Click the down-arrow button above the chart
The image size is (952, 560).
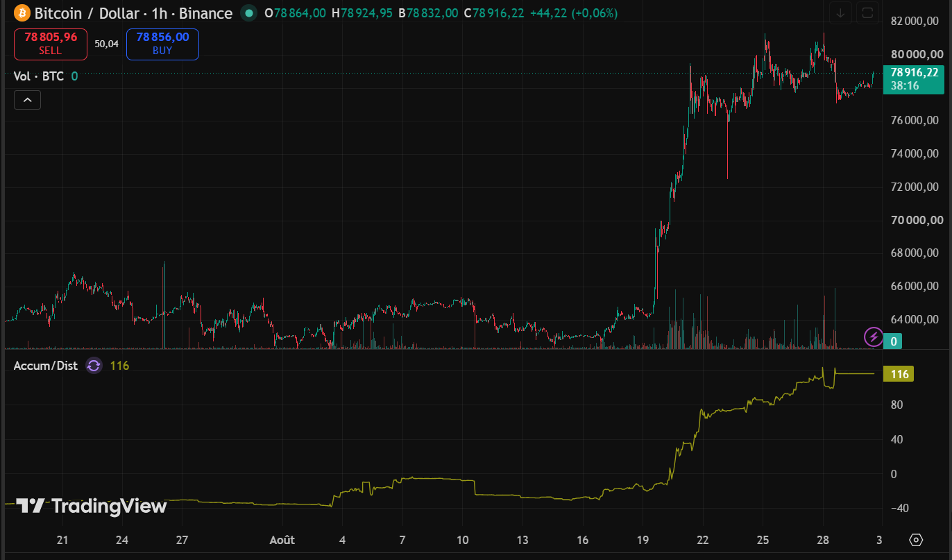(841, 12)
